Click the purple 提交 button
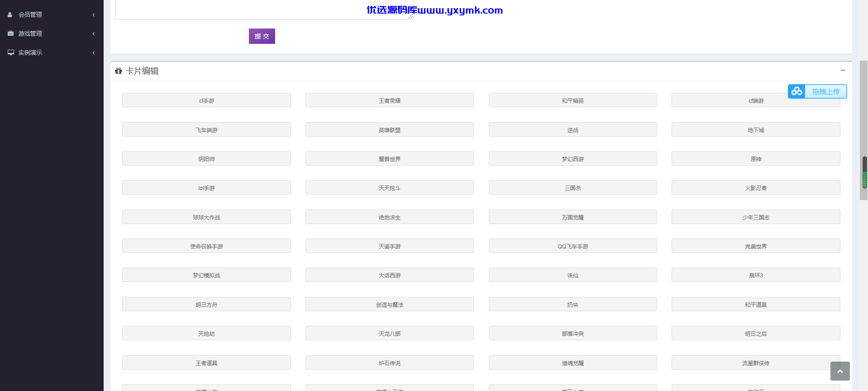 pos(262,36)
